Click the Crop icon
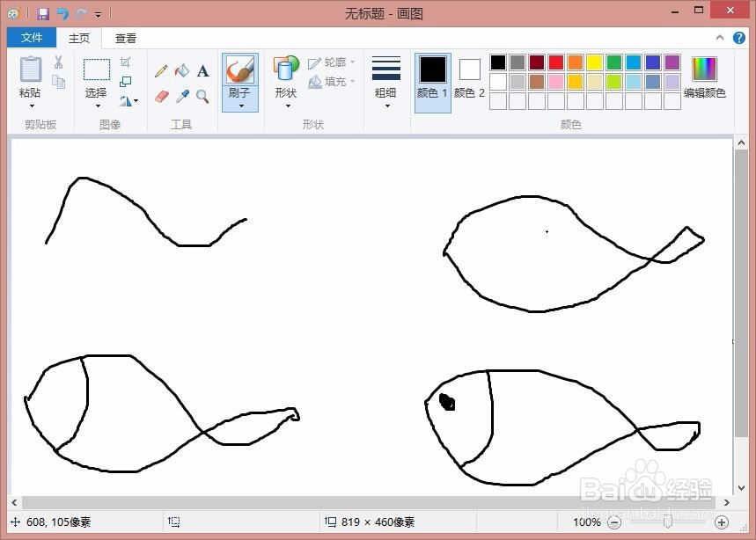Screen dimensions: 756x540 coord(125,62)
